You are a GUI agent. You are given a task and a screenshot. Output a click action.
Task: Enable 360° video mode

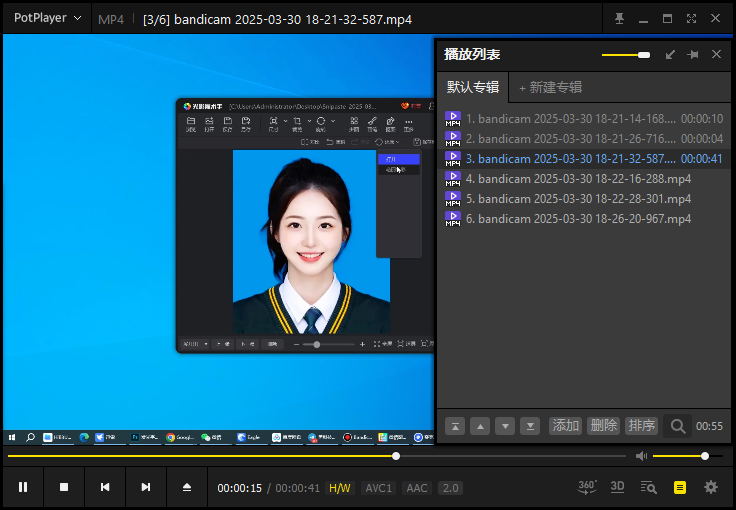(587, 487)
